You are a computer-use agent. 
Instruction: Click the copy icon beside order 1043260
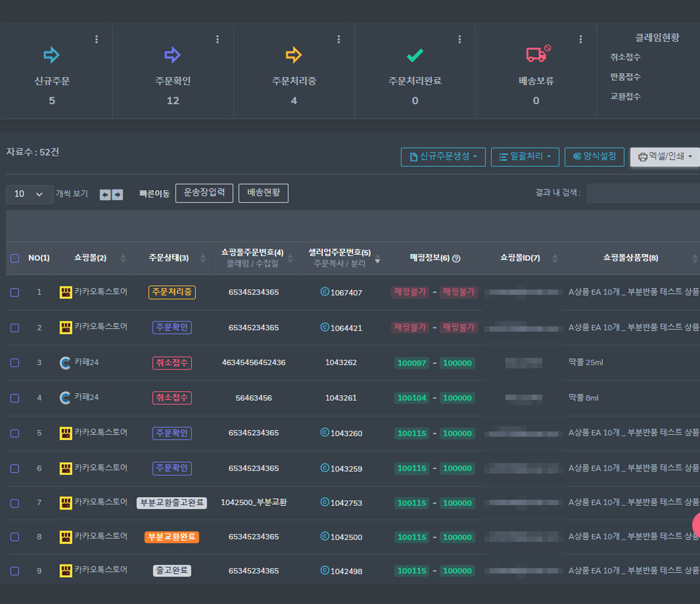pyautogui.click(x=325, y=432)
